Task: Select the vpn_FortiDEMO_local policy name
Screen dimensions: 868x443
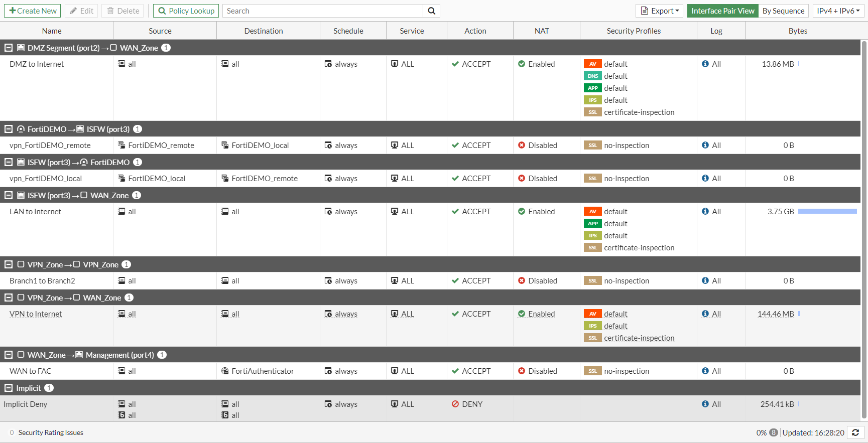Action: pos(46,179)
